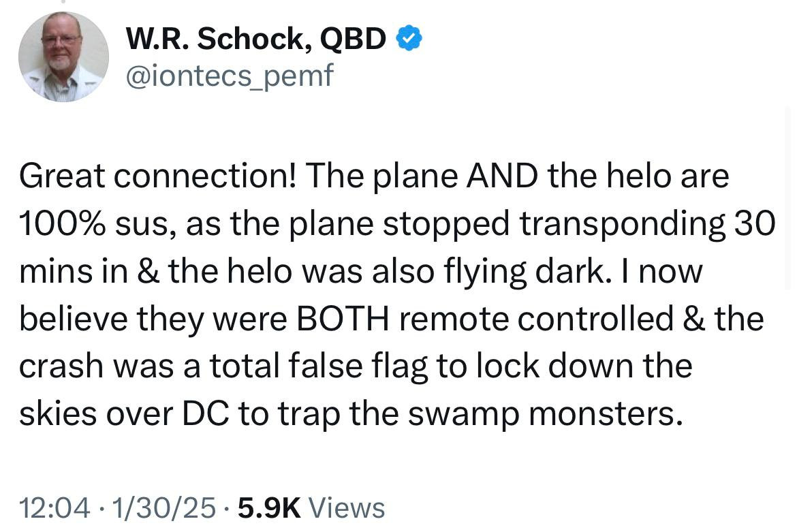Click the blue verified checkmark badge
Screen dimensions: 797x532
pyautogui.click(x=409, y=40)
